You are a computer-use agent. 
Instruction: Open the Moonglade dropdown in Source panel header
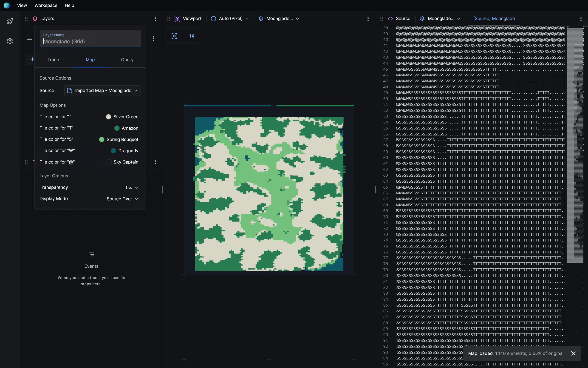[440, 19]
